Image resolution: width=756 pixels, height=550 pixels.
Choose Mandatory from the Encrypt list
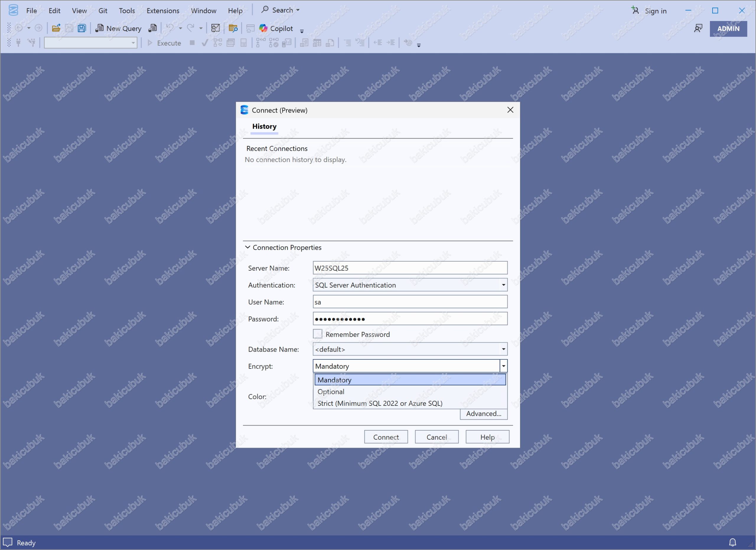click(x=410, y=380)
